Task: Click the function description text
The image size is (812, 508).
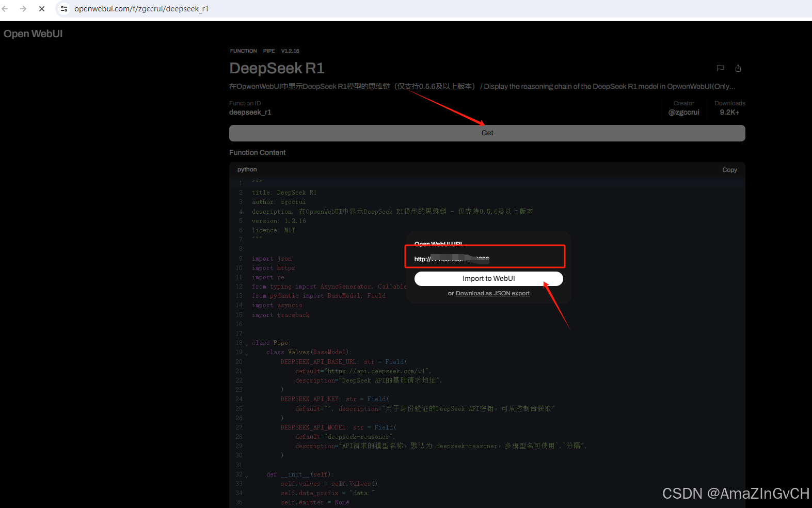Action: (482, 86)
